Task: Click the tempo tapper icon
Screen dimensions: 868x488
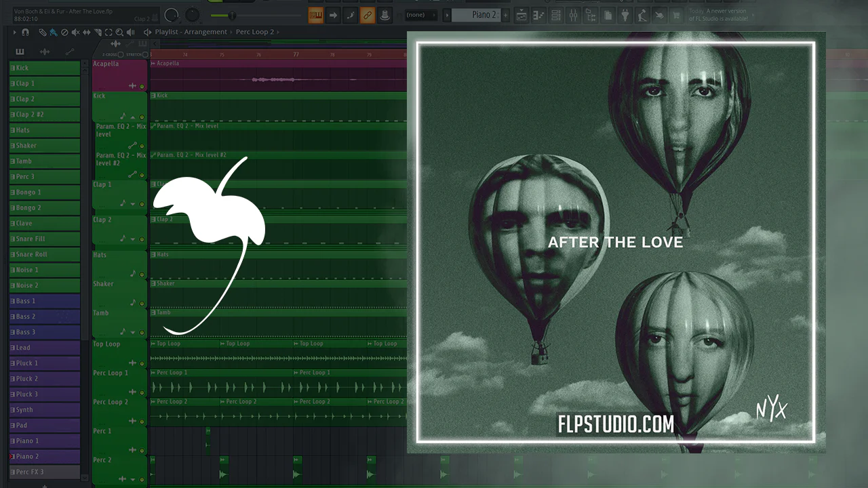Action: (642, 15)
